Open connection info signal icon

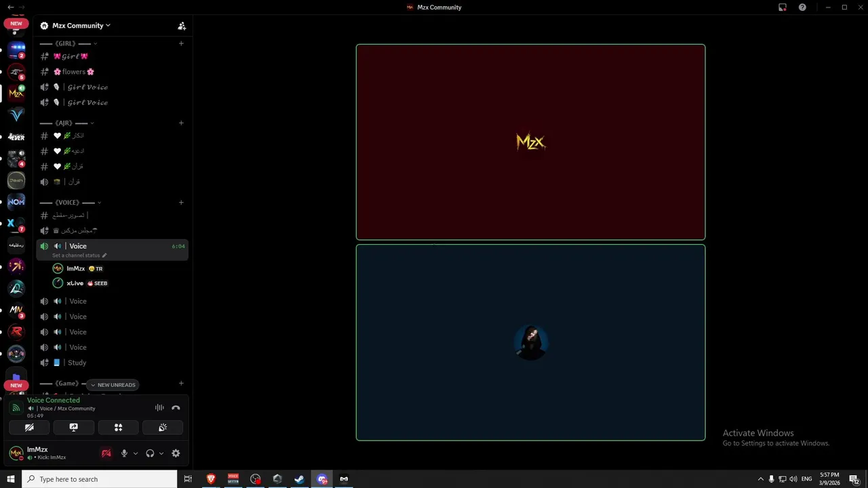pos(16,408)
